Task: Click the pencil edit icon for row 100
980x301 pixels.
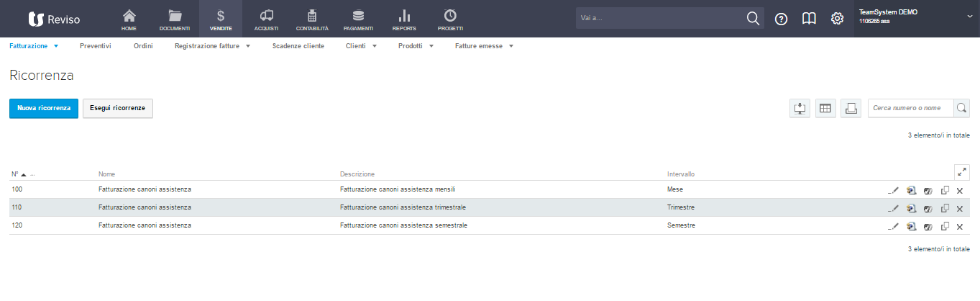Action: 894,190
